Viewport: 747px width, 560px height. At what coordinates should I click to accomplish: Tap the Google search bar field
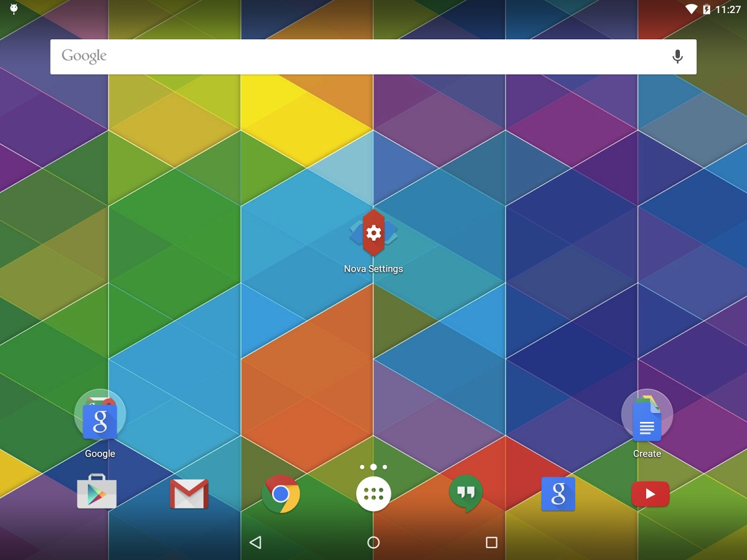click(x=374, y=57)
